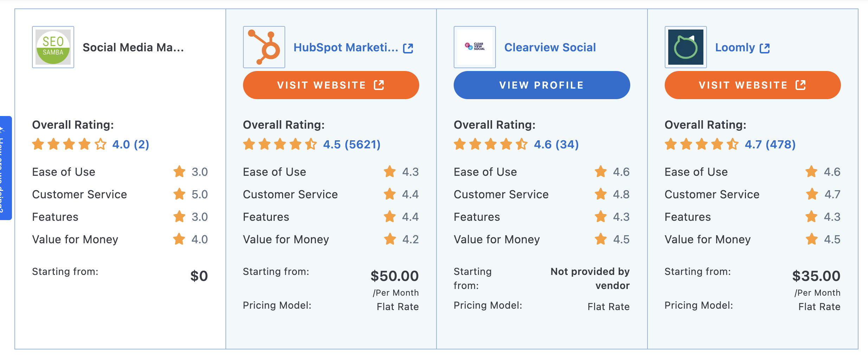This screenshot has width=868, height=360.
Task: Click View Profile for Clearview Social
Action: (x=542, y=85)
